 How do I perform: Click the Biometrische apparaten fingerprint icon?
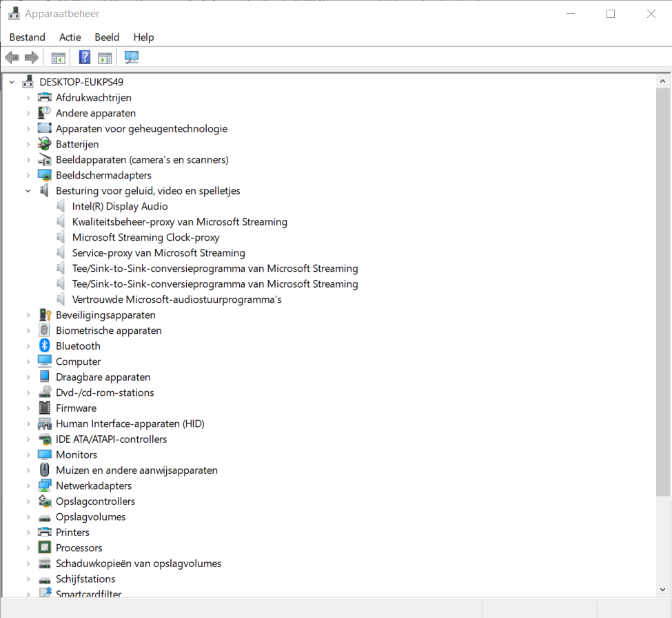tap(45, 330)
